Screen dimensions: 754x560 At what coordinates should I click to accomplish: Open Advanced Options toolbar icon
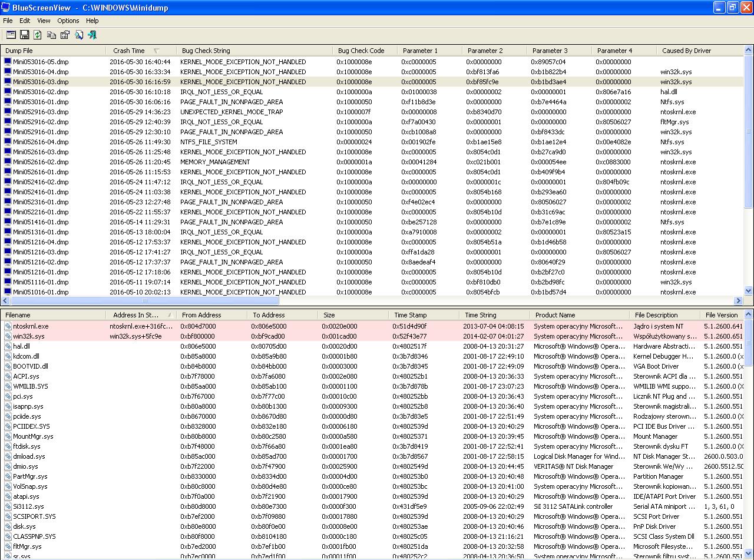tap(11, 35)
